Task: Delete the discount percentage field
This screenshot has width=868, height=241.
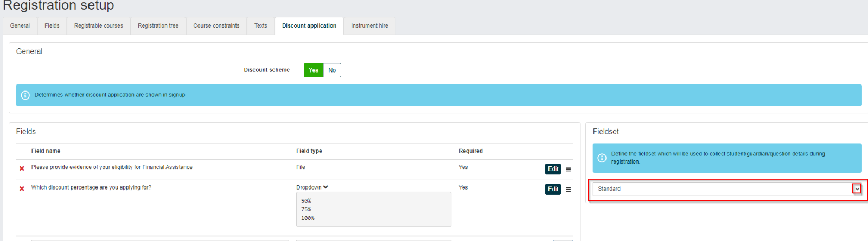Action: click(x=22, y=188)
